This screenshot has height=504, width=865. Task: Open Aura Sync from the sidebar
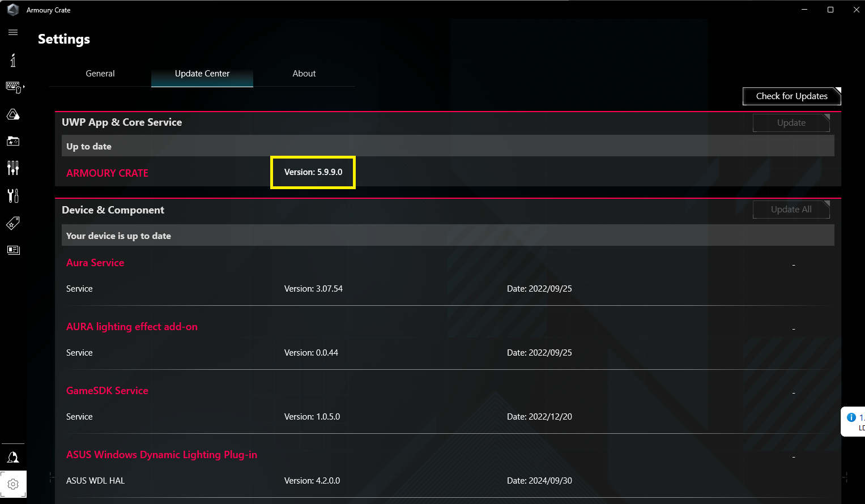(x=13, y=114)
